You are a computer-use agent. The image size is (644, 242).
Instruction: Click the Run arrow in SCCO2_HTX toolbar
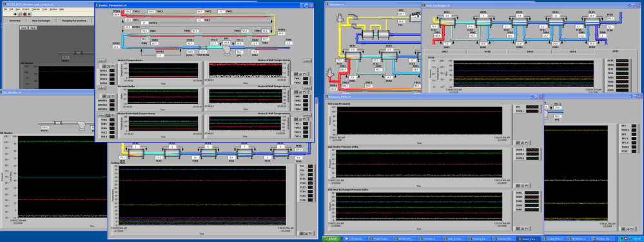pyautogui.click(x=15, y=14)
